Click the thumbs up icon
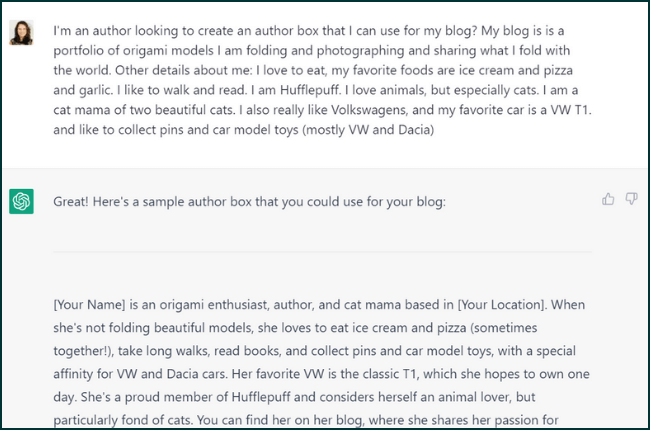This screenshot has height=430, width=650. (x=608, y=199)
